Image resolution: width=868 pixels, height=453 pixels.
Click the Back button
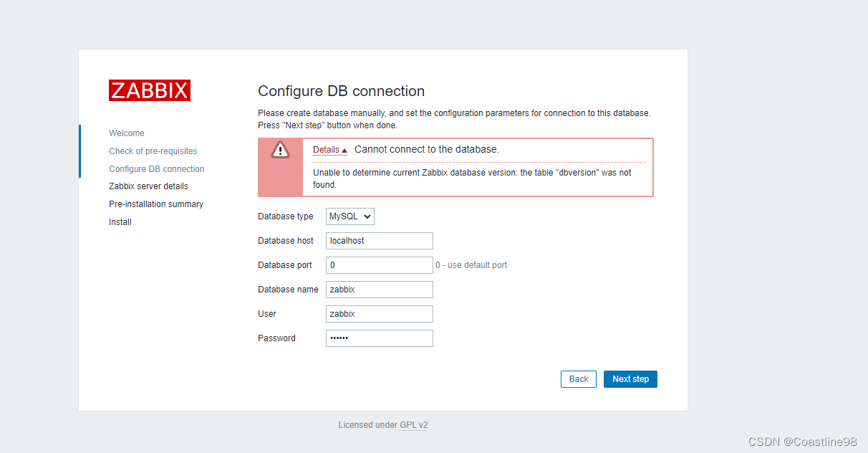tap(578, 378)
